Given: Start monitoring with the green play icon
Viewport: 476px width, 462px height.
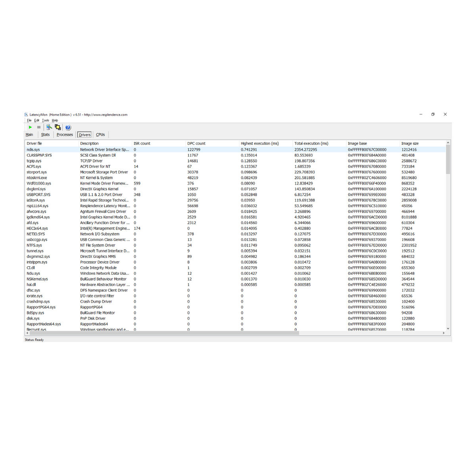Looking at the screenshot, I should point(30,127).
